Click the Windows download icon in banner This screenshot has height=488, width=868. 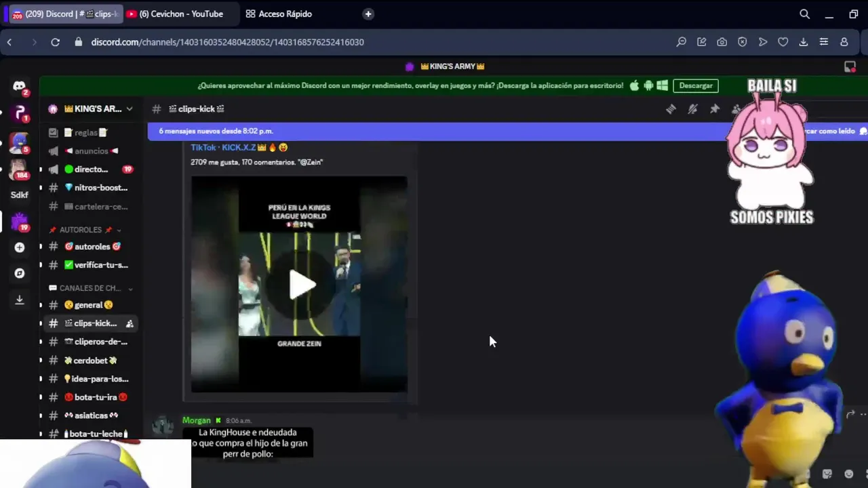click(663, 85)
